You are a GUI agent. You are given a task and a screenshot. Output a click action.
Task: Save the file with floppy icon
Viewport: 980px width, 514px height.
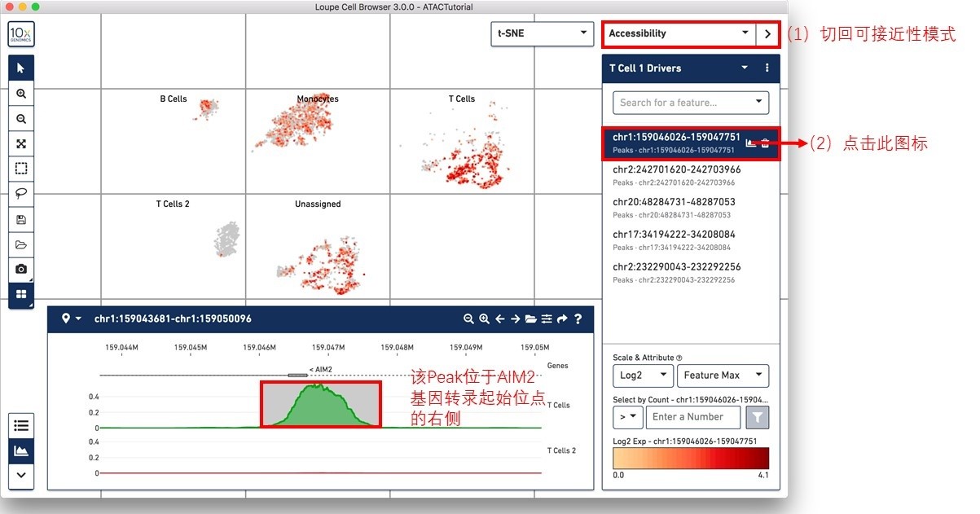21,219
